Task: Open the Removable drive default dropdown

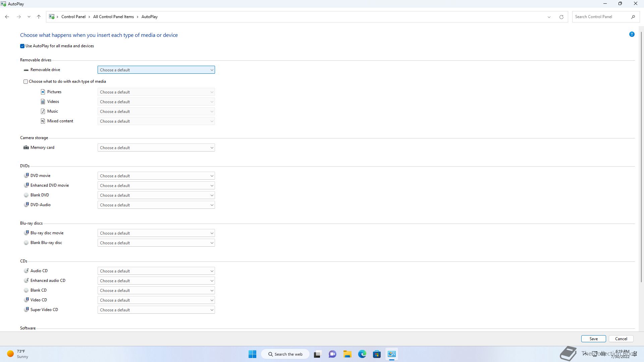Action: pyautogui.click(x=156, y=70)
